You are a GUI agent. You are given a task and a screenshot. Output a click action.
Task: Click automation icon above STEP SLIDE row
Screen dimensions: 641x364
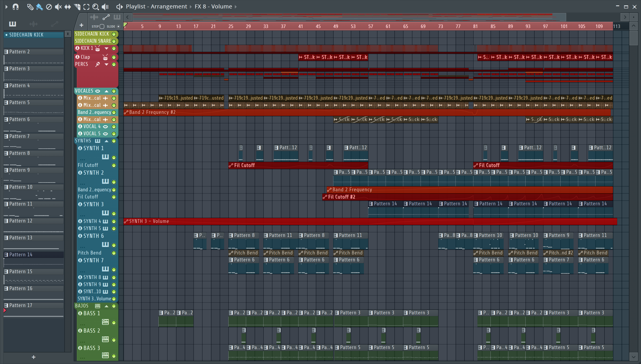[106, 17]
